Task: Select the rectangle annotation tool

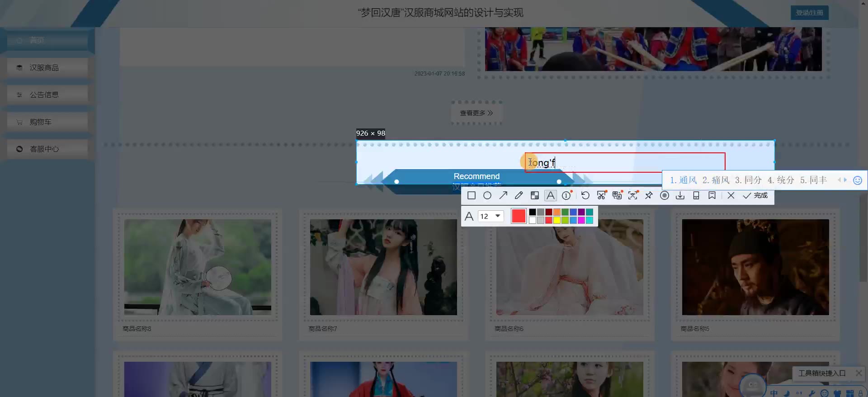Action: pyautogui.click(x=472, y=195)
